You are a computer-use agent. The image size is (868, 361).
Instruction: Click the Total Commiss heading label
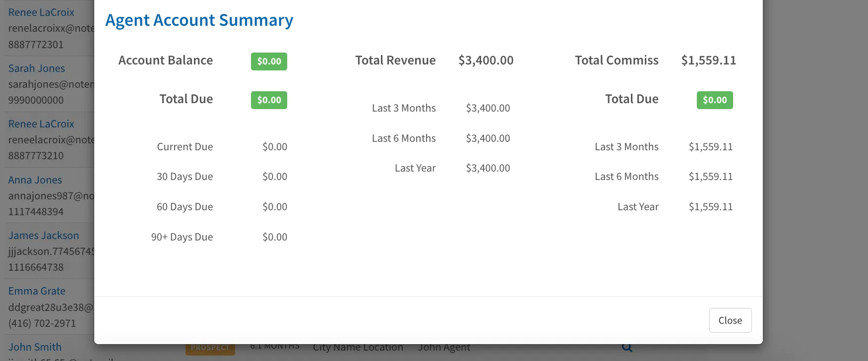click(617, 60)
